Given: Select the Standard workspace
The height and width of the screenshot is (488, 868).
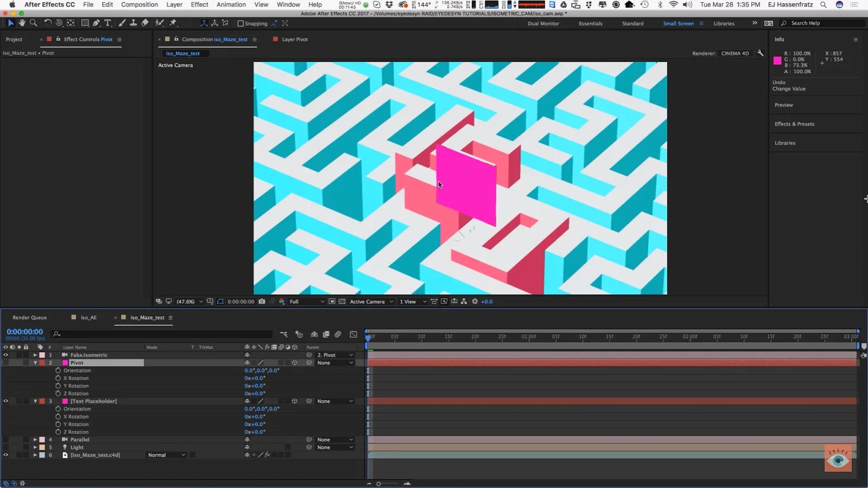Looking at the screenshot, I should click(633, 23).
